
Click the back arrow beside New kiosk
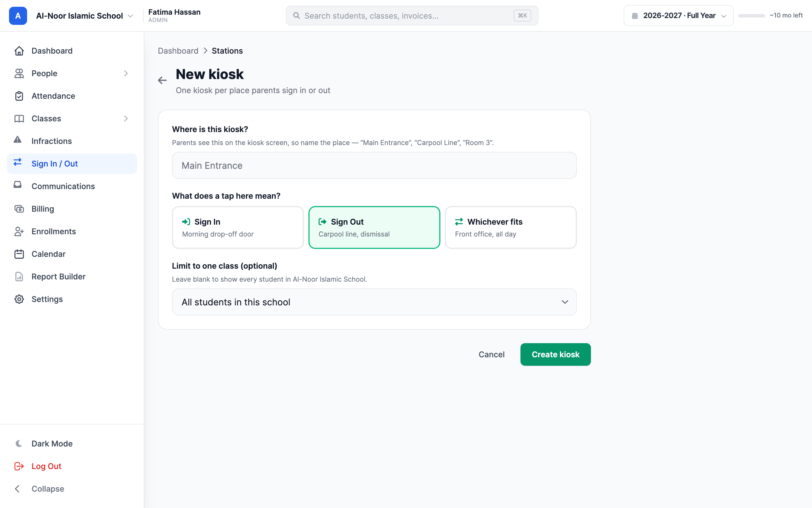pyautogui.click(x=162, y=80)
